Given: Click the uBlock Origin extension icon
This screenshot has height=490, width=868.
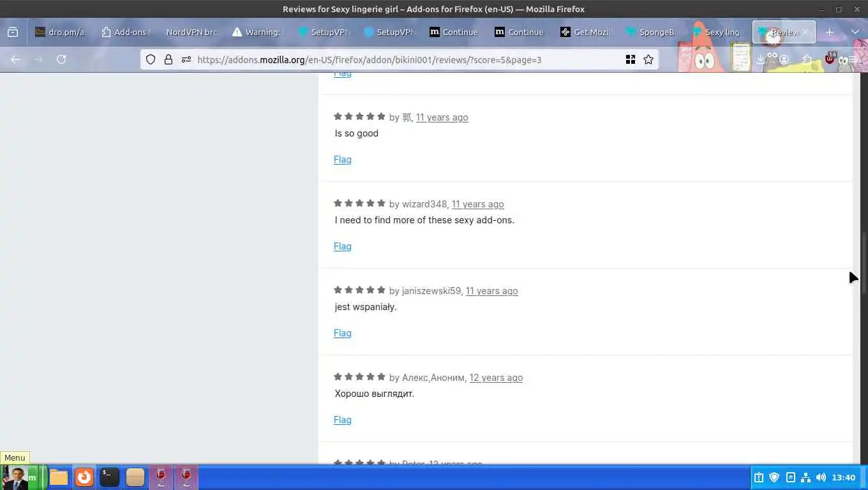Looking at the screenshot, I should (830, 59).
